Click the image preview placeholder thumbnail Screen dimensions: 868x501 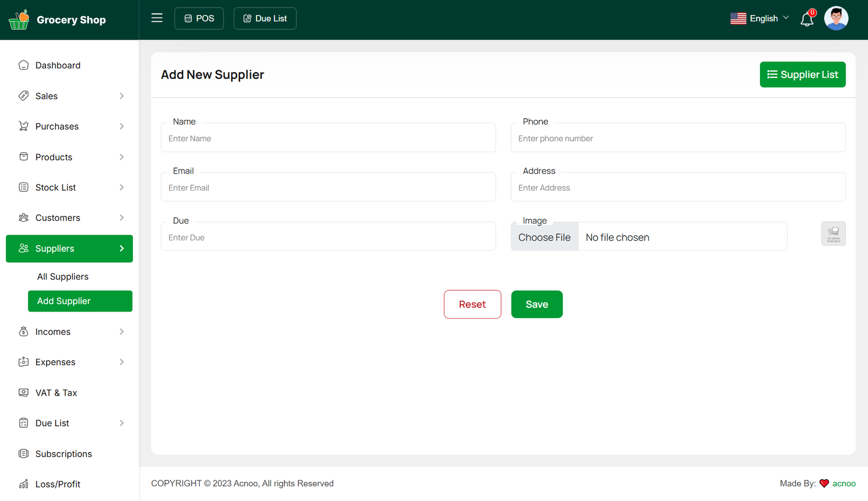pos(833,234)
